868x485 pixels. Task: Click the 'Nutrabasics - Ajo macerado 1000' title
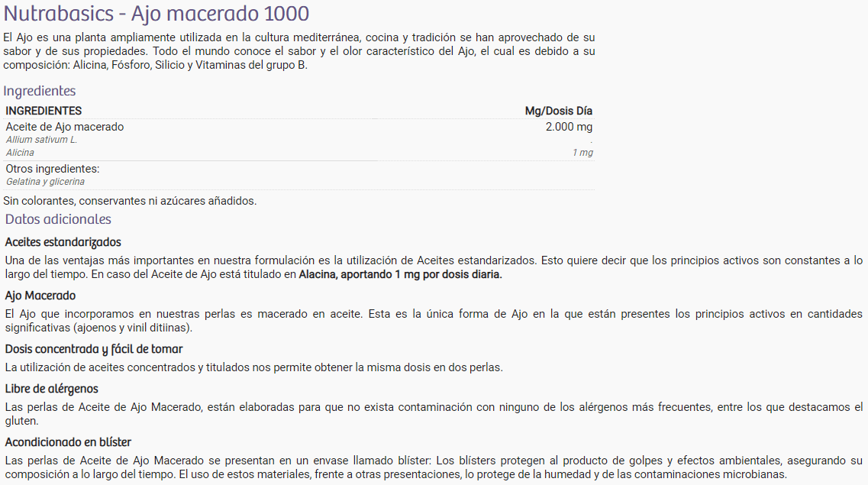[x=156, y=14]
